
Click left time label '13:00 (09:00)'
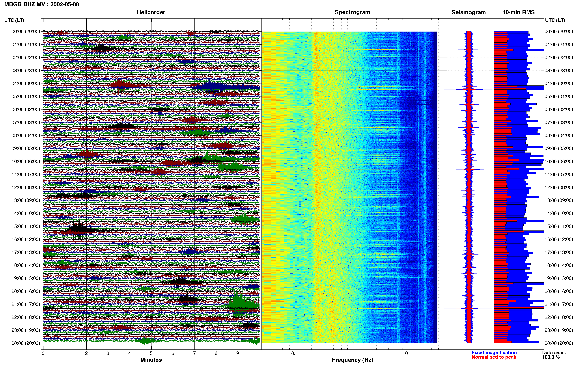click(x=26, y=200)
